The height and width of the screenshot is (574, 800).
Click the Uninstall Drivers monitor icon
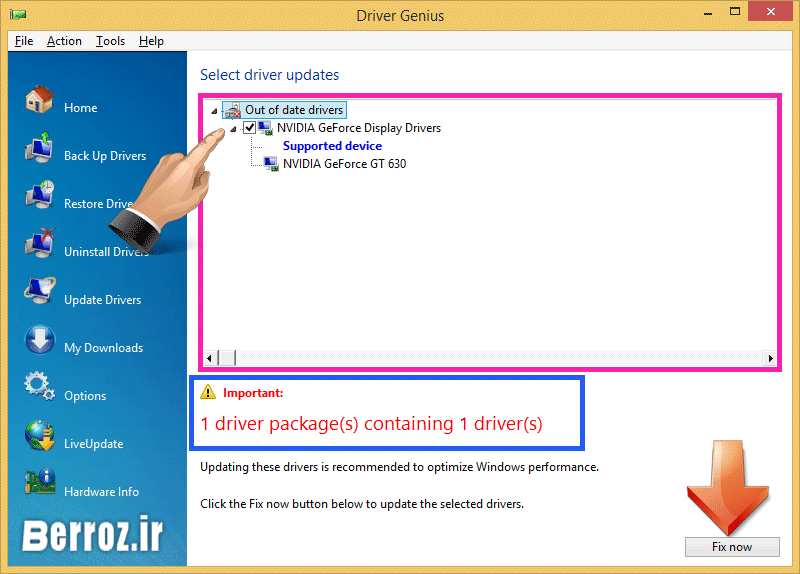coord(39,245)
